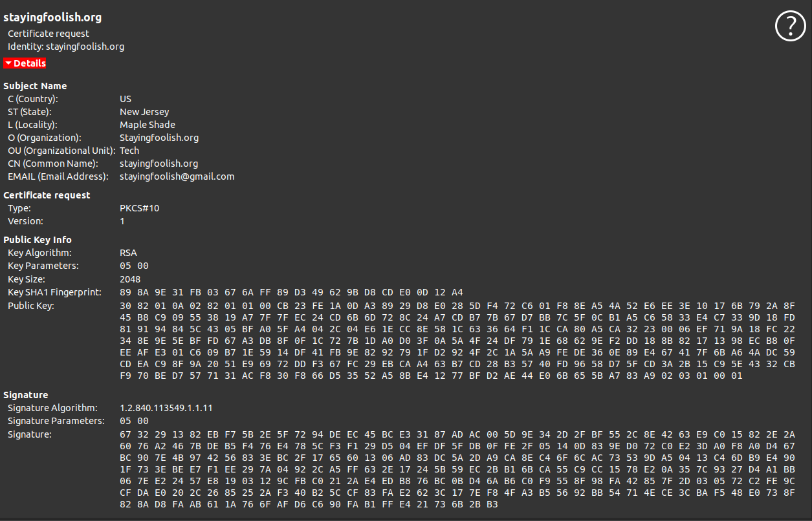
Task: Click the help question mark icon
Action: point(790,27)
